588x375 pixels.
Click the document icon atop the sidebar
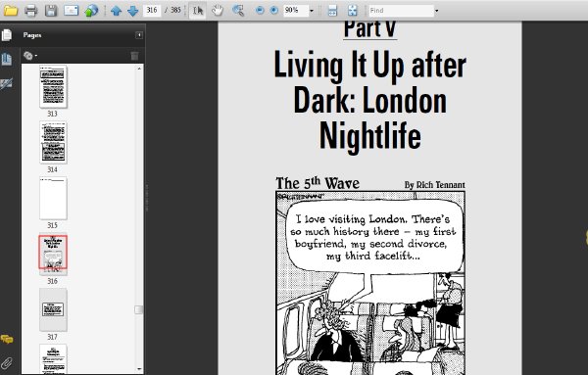pyautogui.click(x=7, y=35)
